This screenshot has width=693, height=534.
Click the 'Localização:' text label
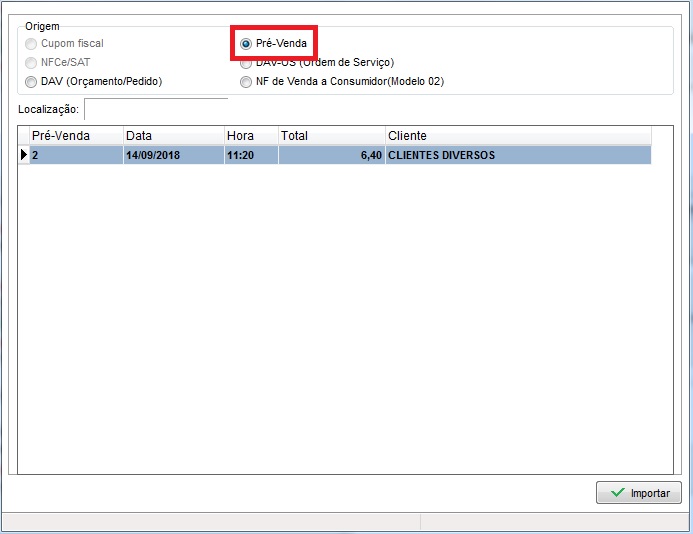[x=48, y=109]
